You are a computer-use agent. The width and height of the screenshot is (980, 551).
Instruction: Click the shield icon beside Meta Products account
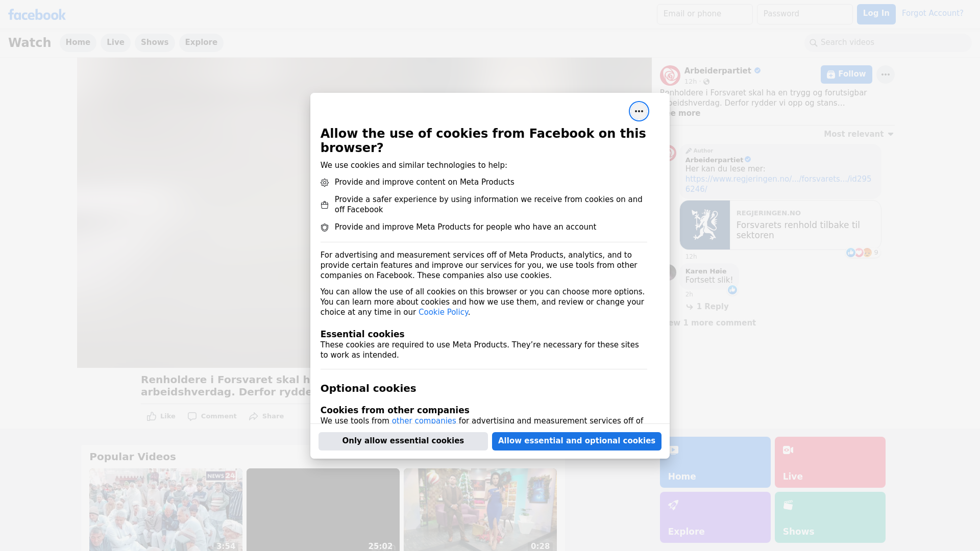point(324,228)
